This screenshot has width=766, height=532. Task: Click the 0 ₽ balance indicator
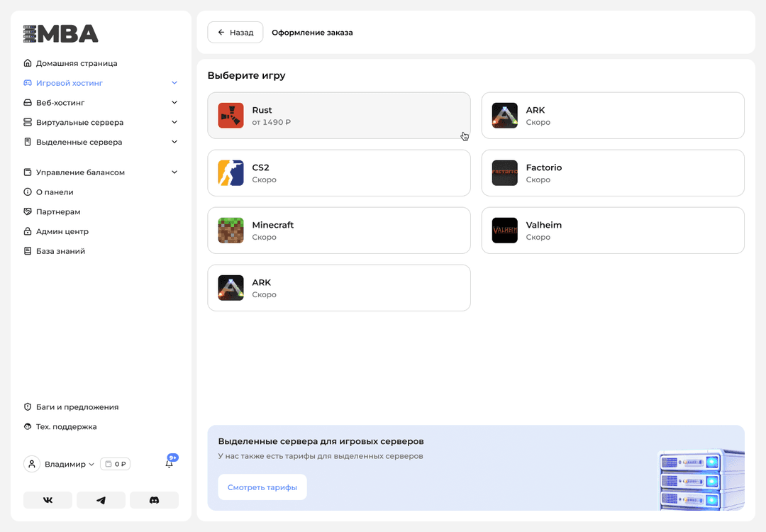pos(115,465)
